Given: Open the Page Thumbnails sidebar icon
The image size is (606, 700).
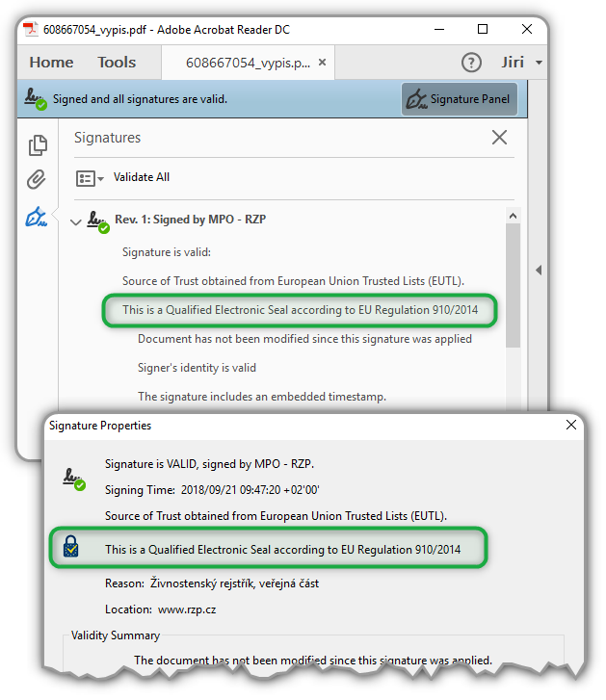Looking at the screenshot, I should [x=38, y=145].
